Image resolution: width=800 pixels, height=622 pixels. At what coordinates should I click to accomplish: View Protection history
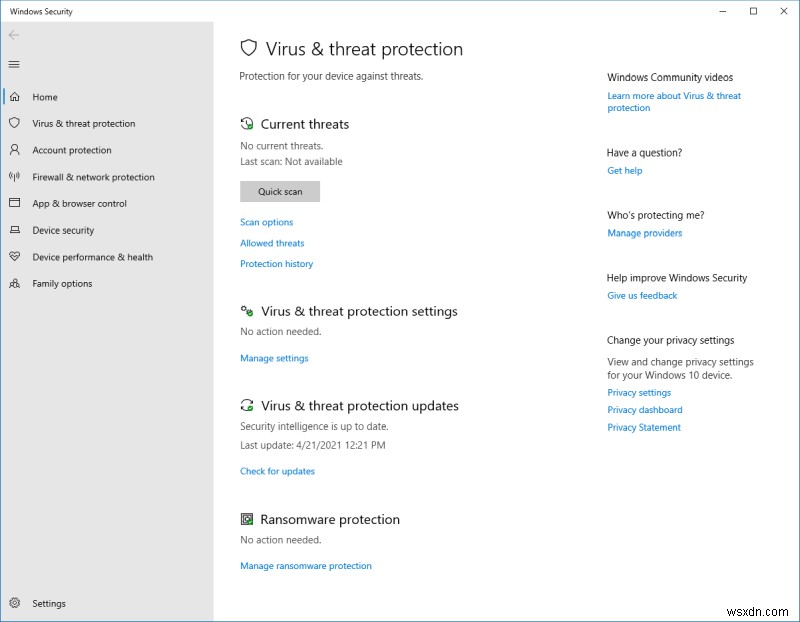277,263
